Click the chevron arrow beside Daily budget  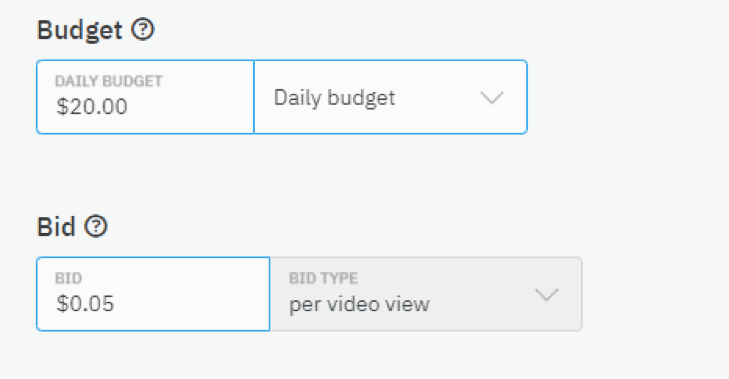pos(491,98)
